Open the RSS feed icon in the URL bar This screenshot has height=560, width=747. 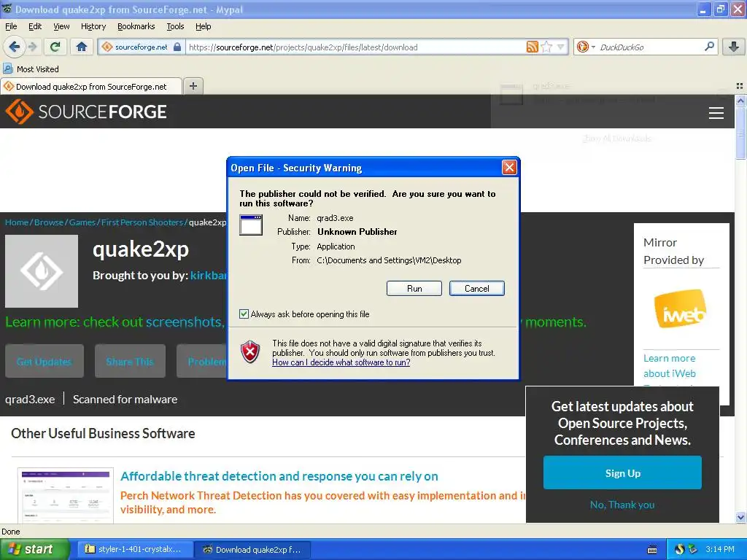532,47
